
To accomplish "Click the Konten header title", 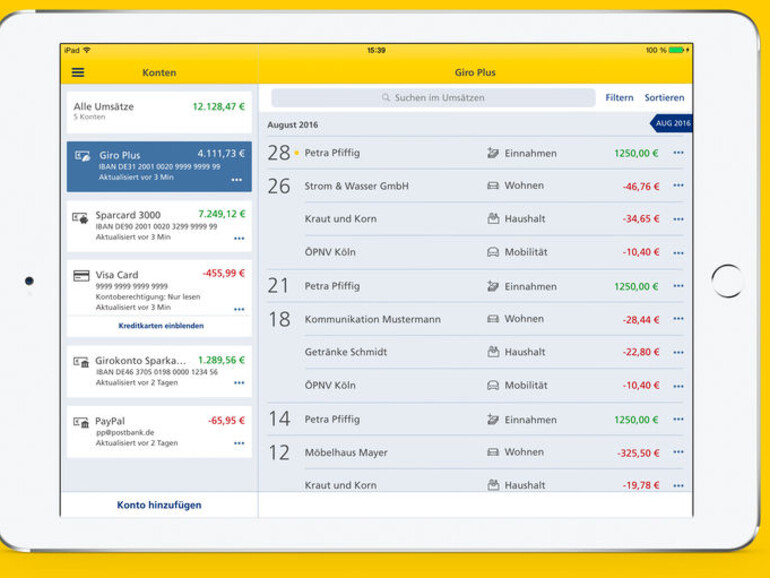I will (x=159, y=73).
